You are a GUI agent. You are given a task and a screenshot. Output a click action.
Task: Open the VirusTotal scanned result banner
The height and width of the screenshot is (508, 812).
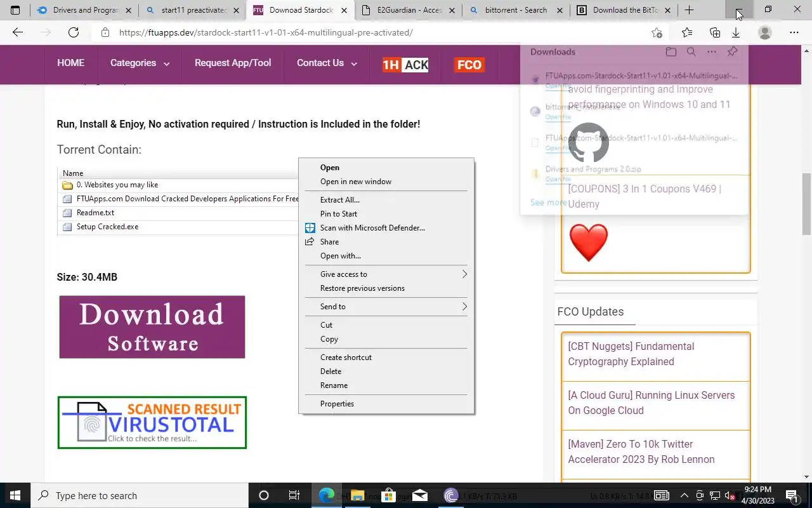pyautogui.click(x=152, y=422)
